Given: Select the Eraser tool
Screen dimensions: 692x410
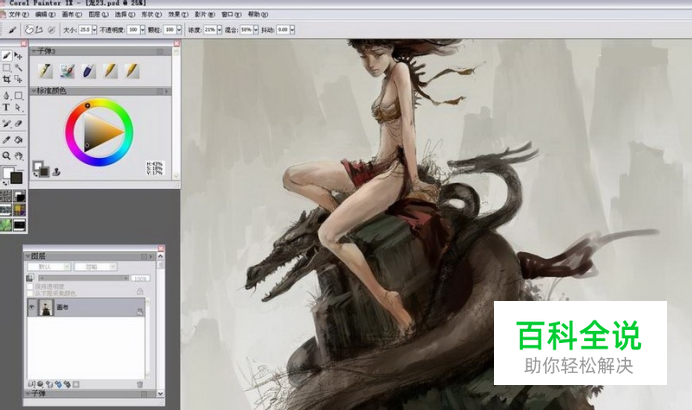Looking at the screenshot, I should tap(18, 124).
